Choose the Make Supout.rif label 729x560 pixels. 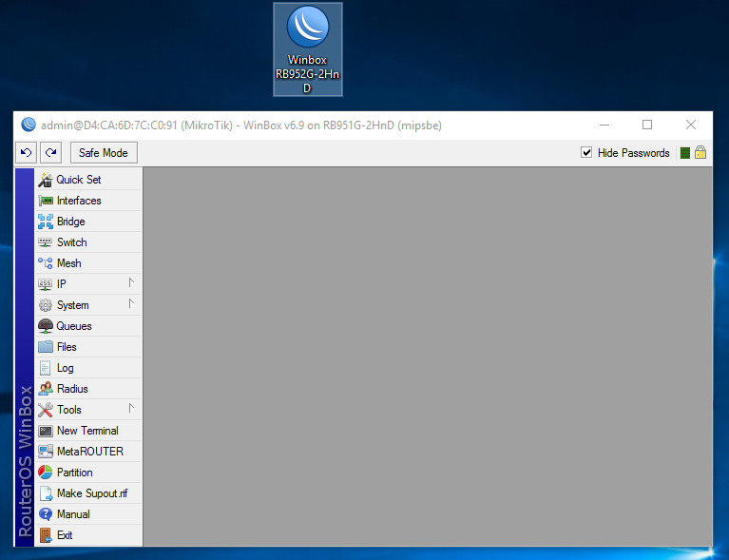tap(92, 493)
